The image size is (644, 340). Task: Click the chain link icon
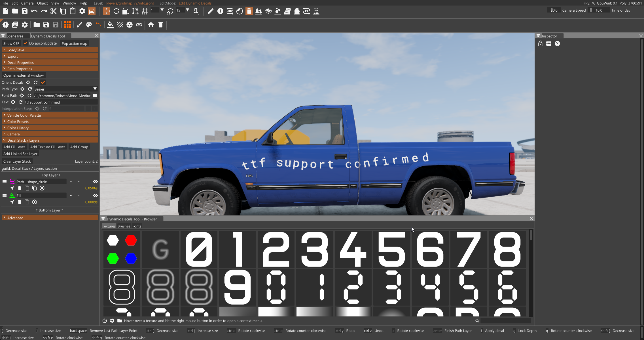[x=139, y=25]
